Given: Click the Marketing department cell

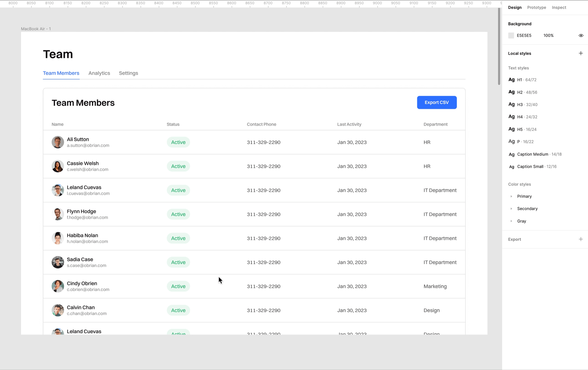Looking at the screenshot, I should (435, 286).
